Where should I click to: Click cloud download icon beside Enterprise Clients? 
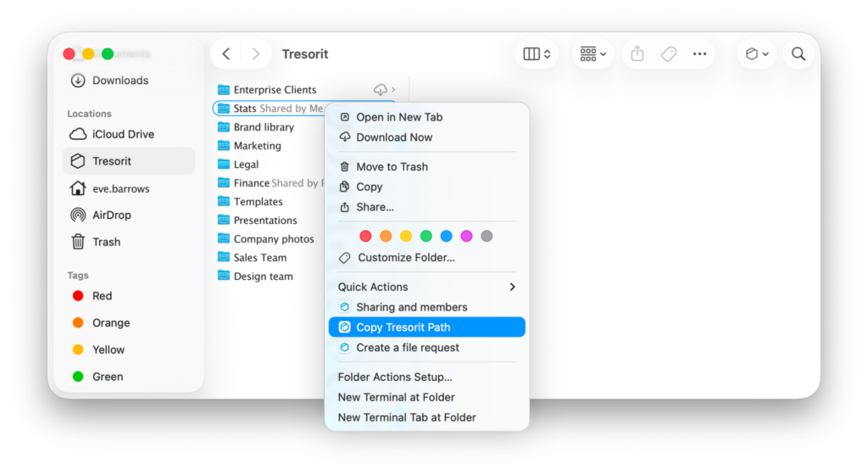(381, 90)
